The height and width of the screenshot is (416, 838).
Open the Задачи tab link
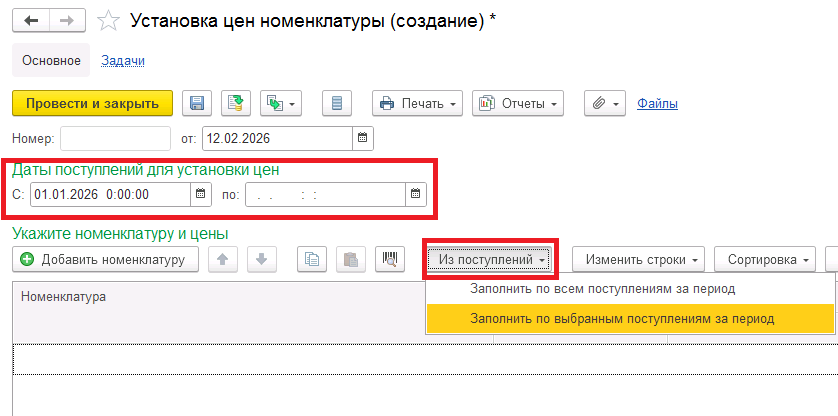tap(123, 60)
